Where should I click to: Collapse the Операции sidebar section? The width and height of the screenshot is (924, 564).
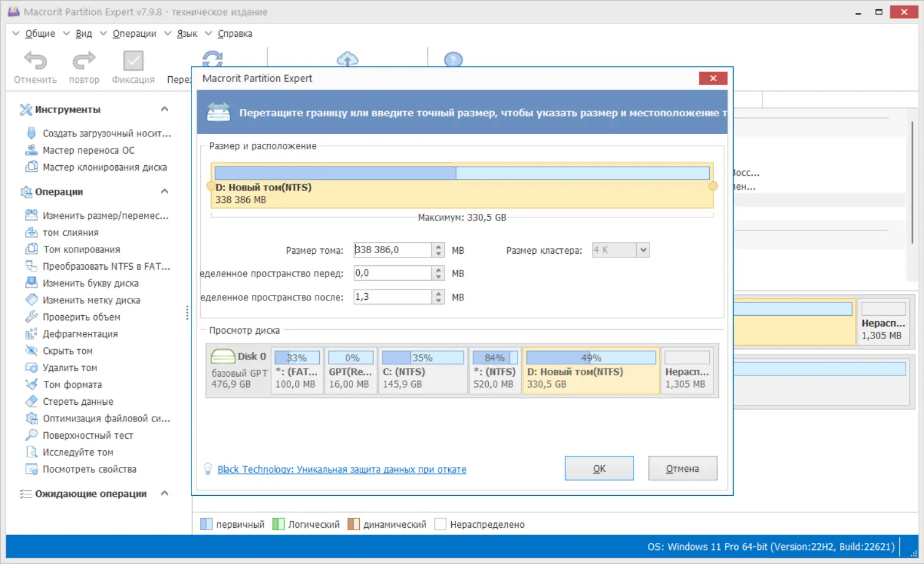pyautogui.click(x=165, y=192)
